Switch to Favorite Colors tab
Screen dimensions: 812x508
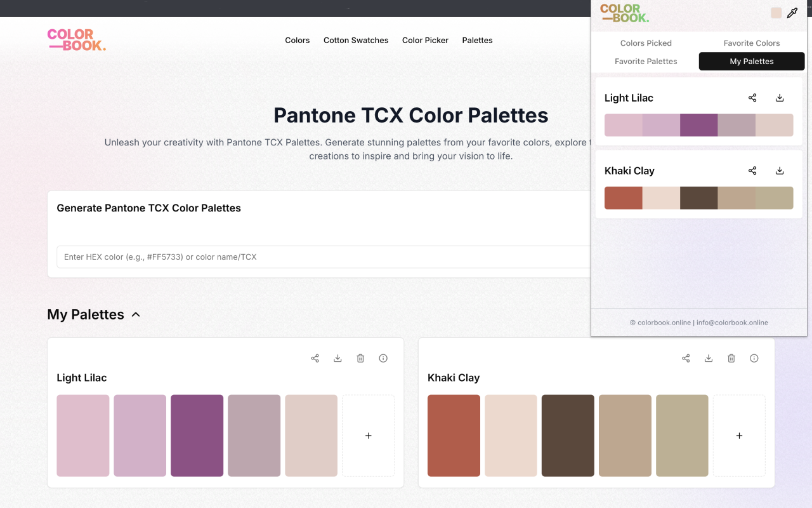752,43
